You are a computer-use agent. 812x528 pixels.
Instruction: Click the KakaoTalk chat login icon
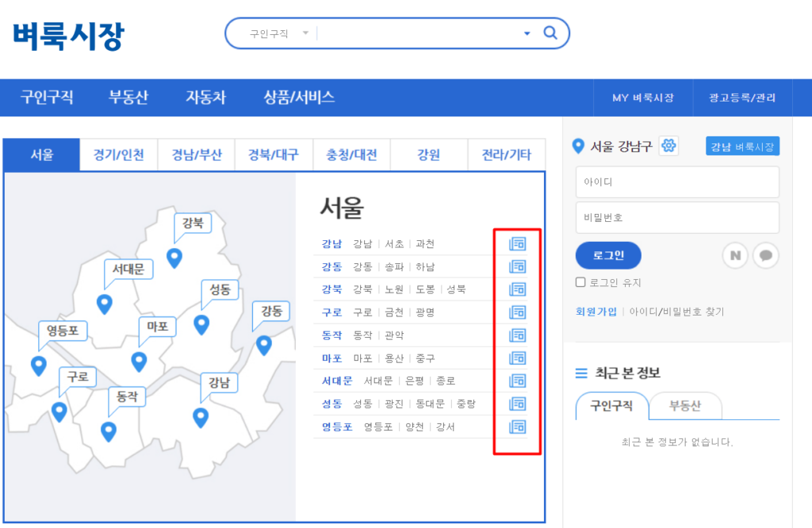coord(767,255)
